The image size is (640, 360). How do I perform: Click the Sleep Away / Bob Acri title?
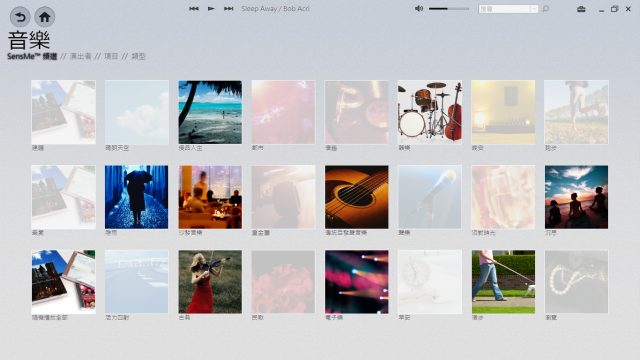tap(276, 9)
